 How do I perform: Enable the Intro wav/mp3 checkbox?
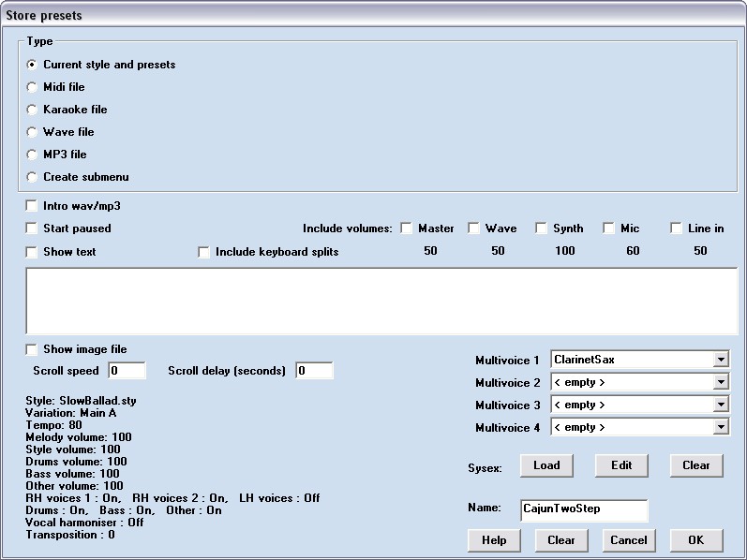point(32,206)
